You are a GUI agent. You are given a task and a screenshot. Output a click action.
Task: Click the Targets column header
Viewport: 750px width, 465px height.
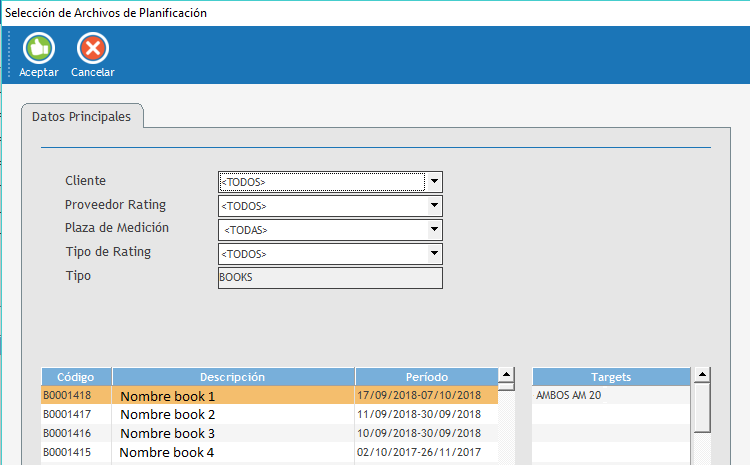(x=611, y=377)
